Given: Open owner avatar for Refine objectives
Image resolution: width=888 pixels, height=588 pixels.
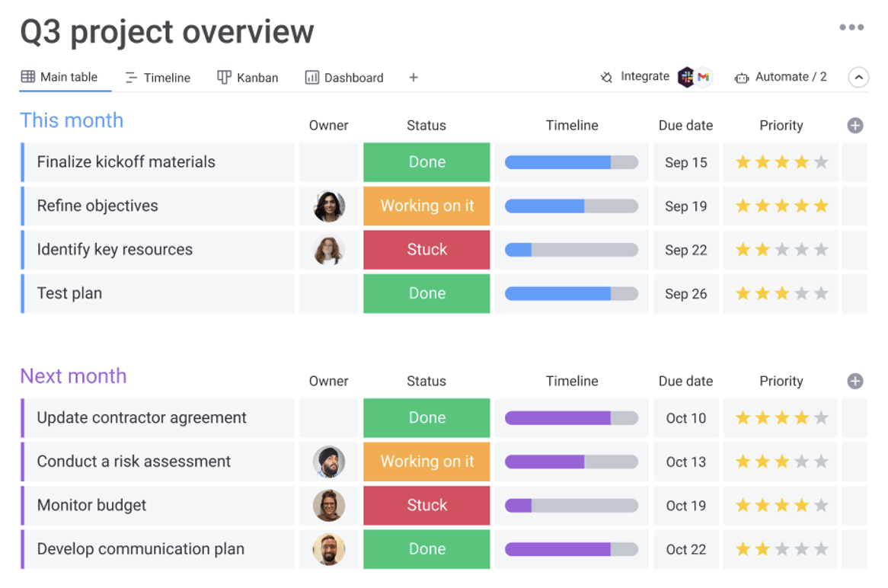Looking at the screenshot, I should (329, 206).
